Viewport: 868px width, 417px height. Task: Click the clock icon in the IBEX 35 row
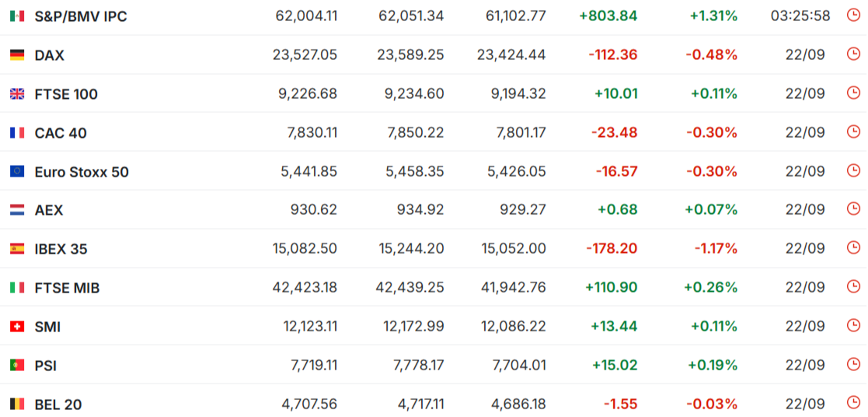click(x=853, y=248)
